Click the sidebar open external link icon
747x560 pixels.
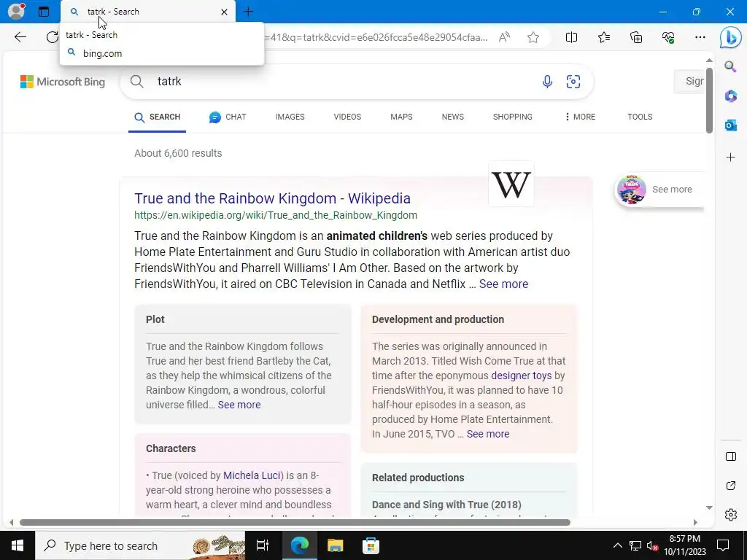tap(730, 486)
